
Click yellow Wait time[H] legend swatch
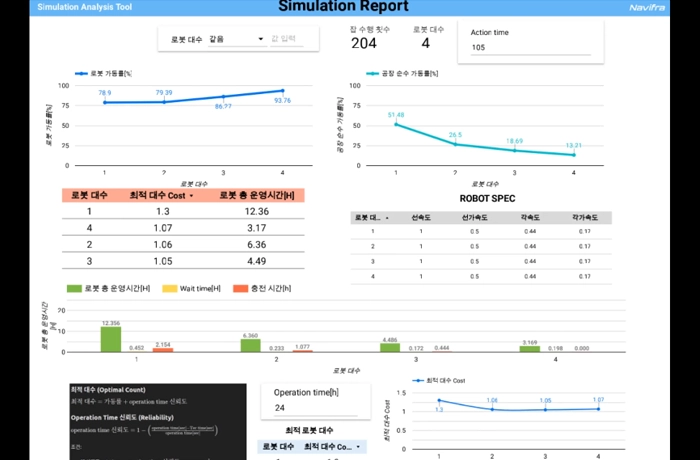170,289
